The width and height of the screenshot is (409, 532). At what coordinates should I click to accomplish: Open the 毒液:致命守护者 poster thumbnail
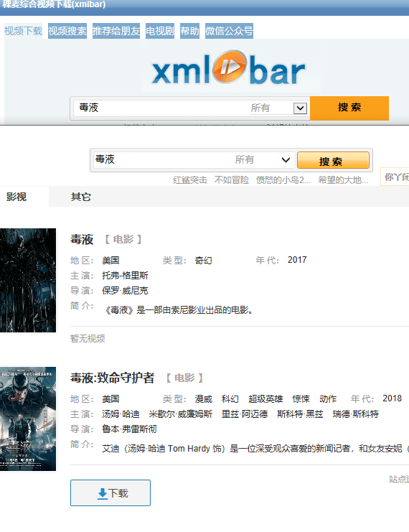28,419
